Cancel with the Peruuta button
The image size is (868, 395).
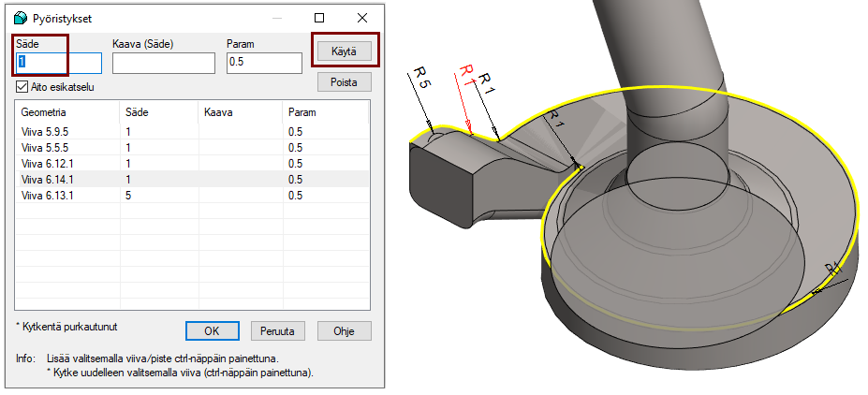pos(278,330)
